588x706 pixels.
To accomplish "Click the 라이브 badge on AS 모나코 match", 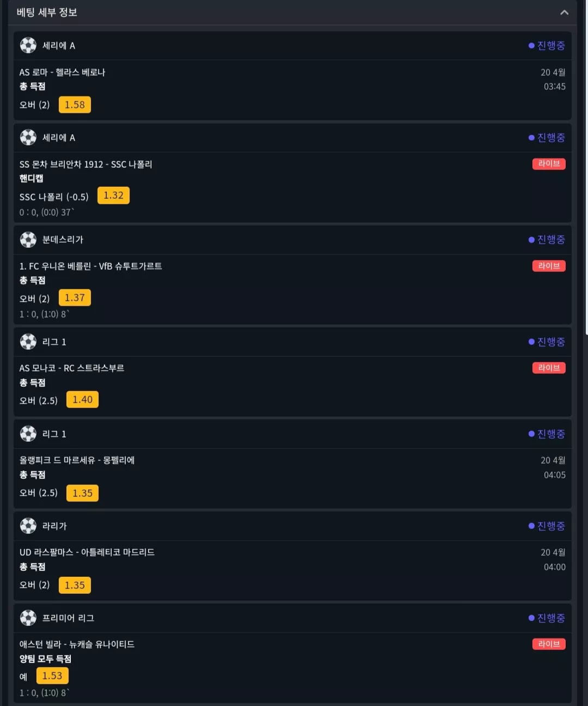I will pos(549,368).
